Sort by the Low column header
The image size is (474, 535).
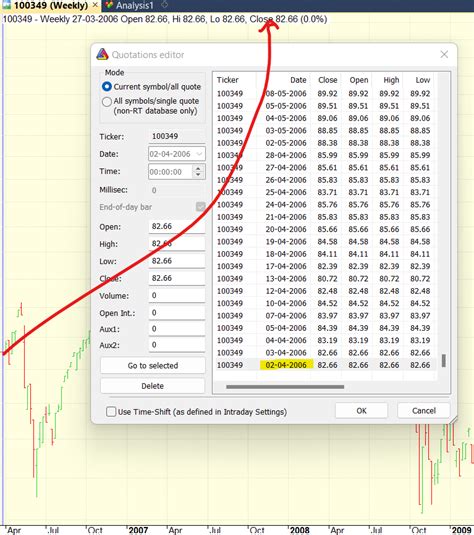point(419,80)
